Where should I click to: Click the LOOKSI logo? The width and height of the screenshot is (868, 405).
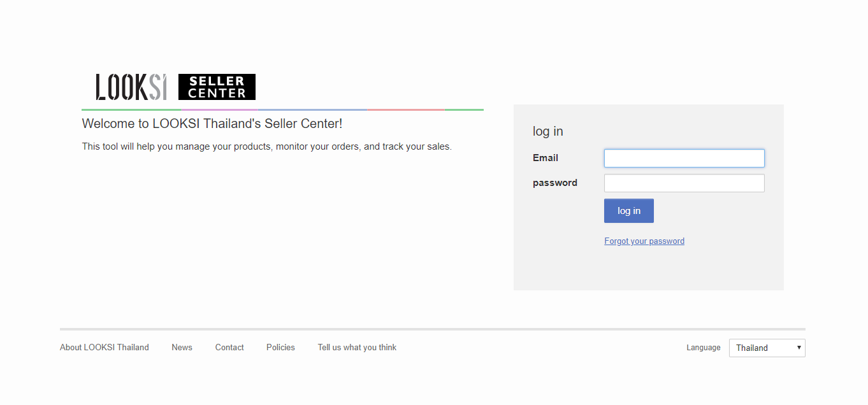[131, 87]
